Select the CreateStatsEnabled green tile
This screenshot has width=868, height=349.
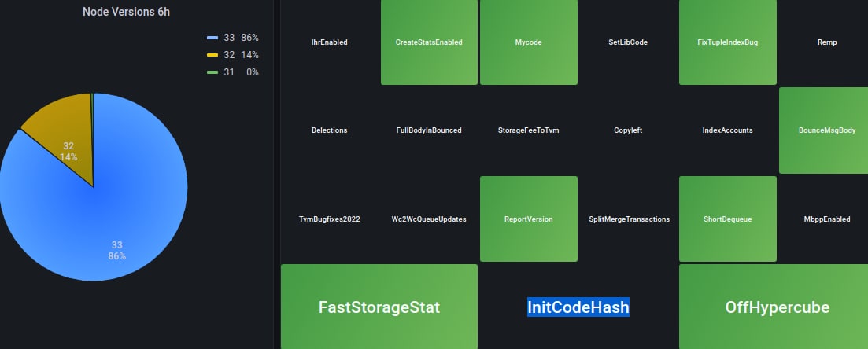(x=429, y=42)
